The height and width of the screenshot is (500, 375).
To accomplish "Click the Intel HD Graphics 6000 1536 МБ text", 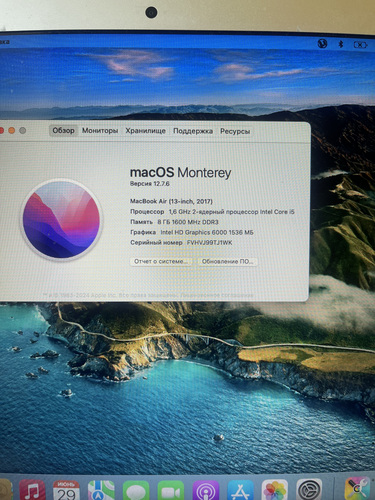I will point(207,232).
